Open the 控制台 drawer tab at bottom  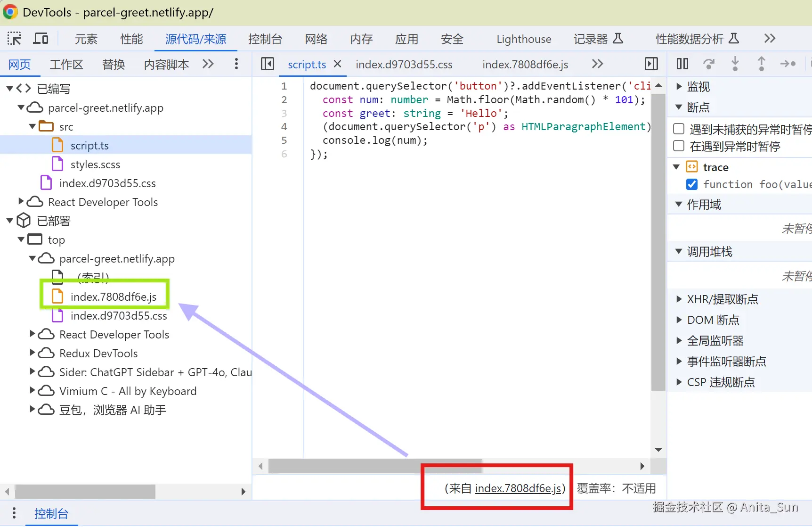click(x=51, y=513)
